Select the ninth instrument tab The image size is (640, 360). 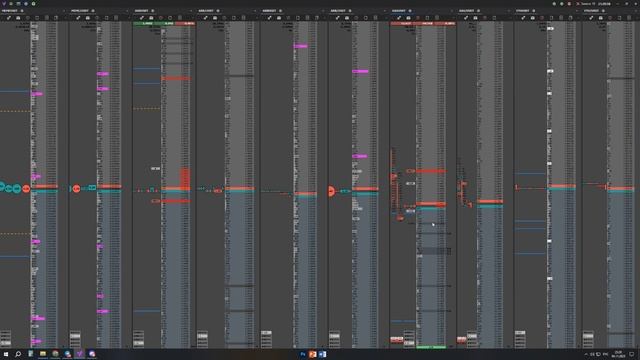click(526, 11)
